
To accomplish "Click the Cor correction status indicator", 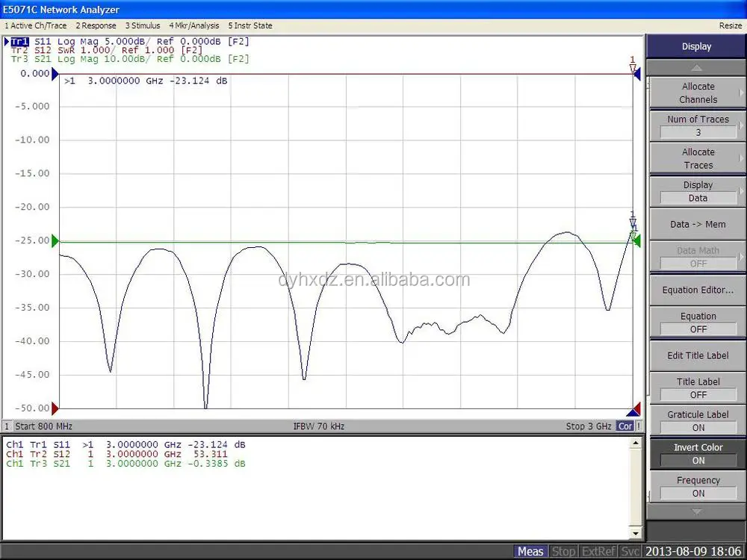I will coord(625,426).
